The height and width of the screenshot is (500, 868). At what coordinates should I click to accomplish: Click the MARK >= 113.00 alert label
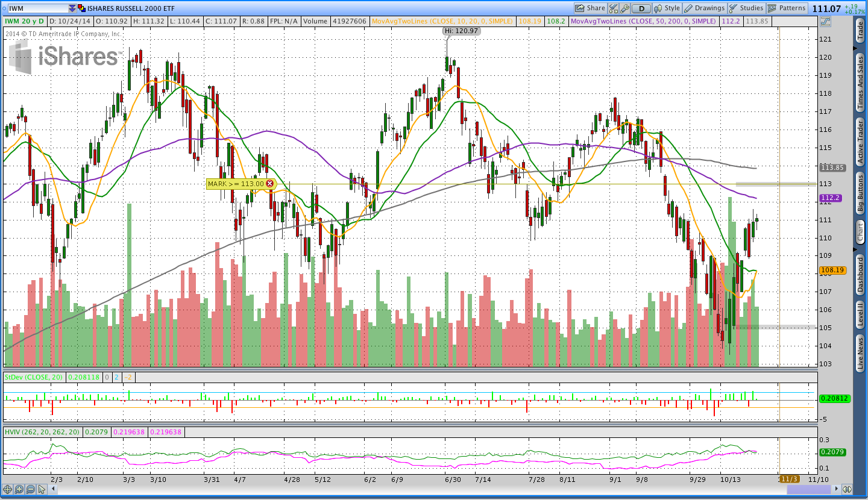[236, 184]
